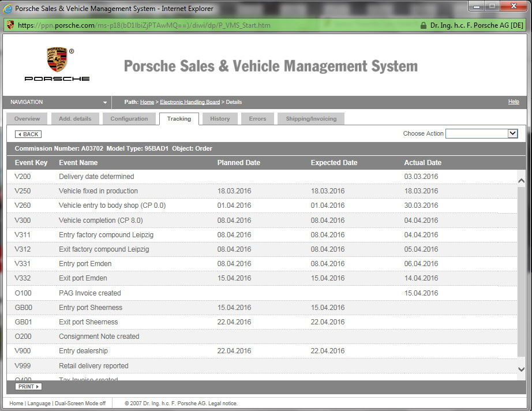The width and height of the screenshot is (532, 411).
Task: Open the Legal notice link
Action: tap(223, 403)
